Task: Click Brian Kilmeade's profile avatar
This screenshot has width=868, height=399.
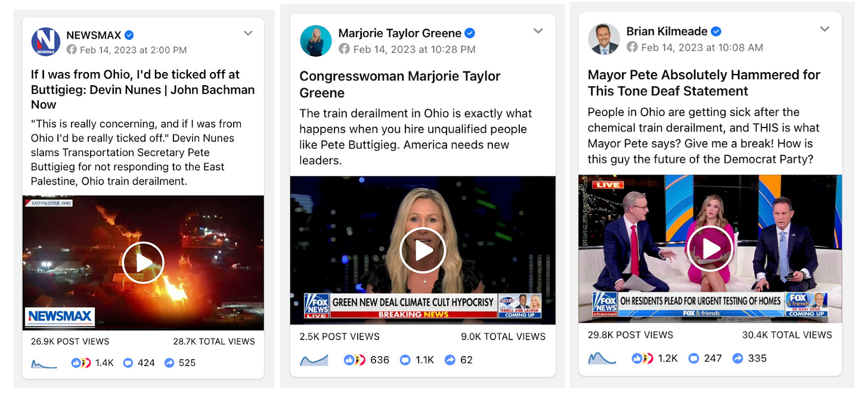Action: click(x=603, y=39)
